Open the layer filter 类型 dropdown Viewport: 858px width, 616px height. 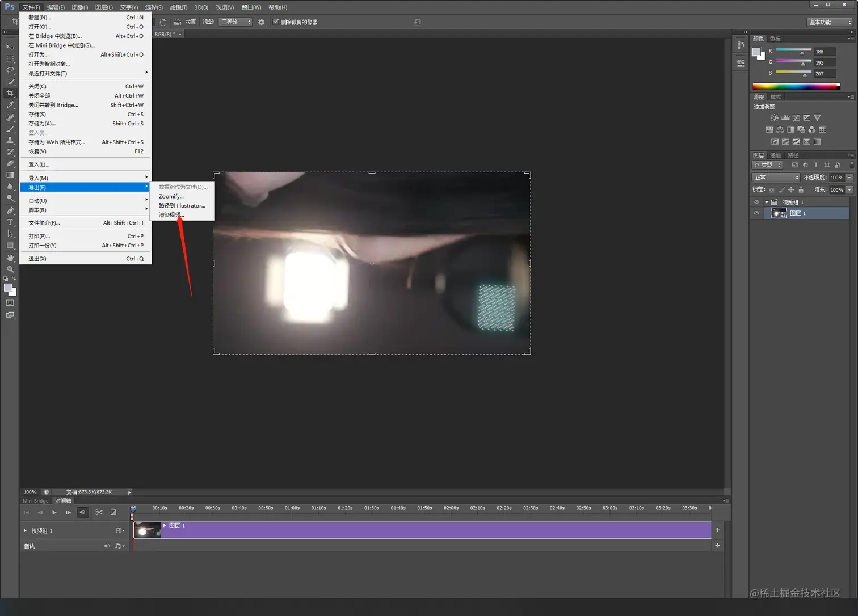(x=768, y=165)
